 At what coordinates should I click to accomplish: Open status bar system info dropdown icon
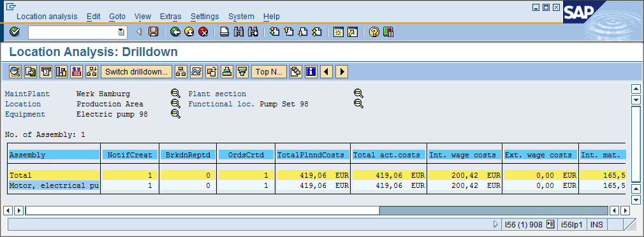[551, 224]
